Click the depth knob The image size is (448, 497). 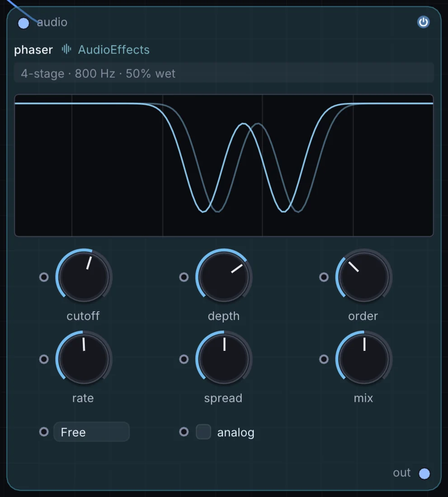224,277
